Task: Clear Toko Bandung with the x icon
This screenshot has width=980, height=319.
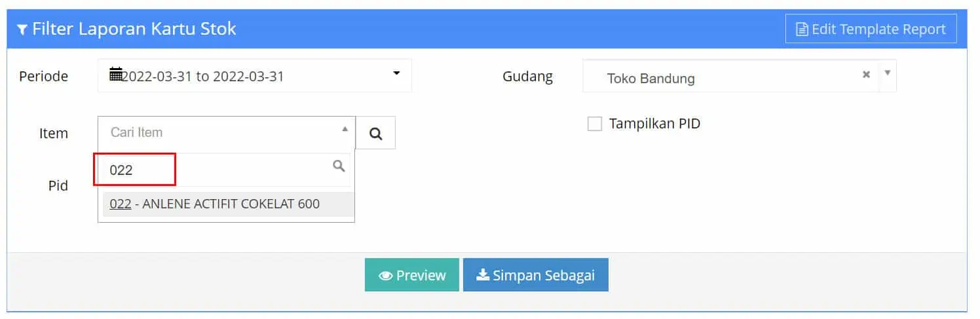Action: click(x=866, y=75)
